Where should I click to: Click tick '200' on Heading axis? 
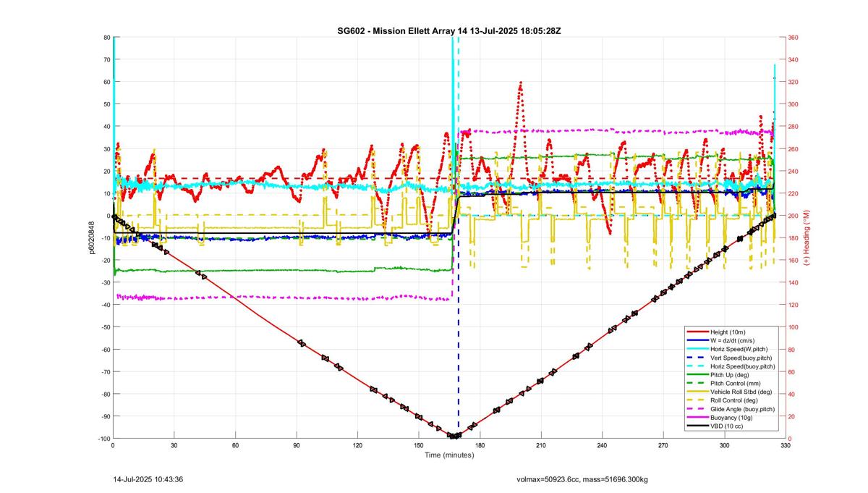[793, 216]
